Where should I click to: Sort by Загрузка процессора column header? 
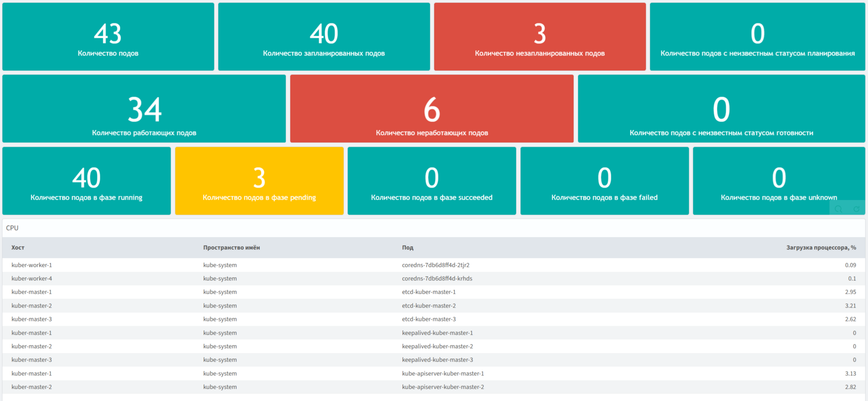820,248
